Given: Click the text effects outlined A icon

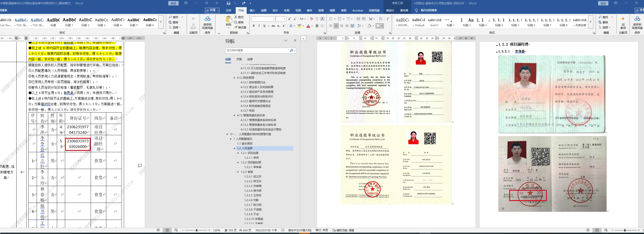Looking at the screenshot, I should pyautogui.click(x=291, y=26).
